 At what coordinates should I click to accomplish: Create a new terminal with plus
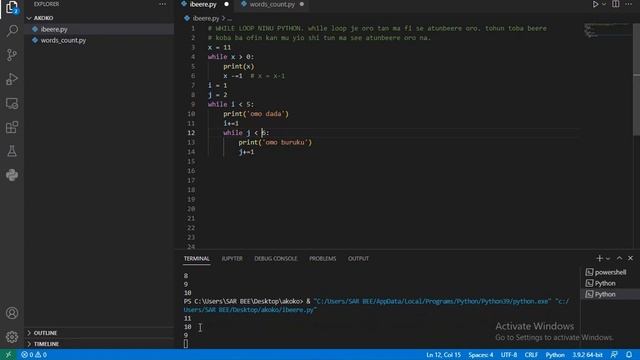pyautogui.click(x=599, y=258)
